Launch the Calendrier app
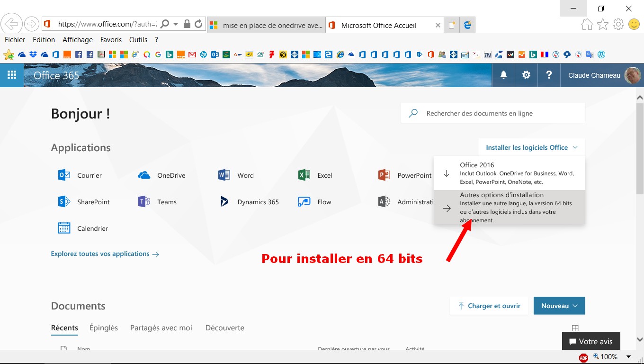The image size is (644, 364). (83, 228)
